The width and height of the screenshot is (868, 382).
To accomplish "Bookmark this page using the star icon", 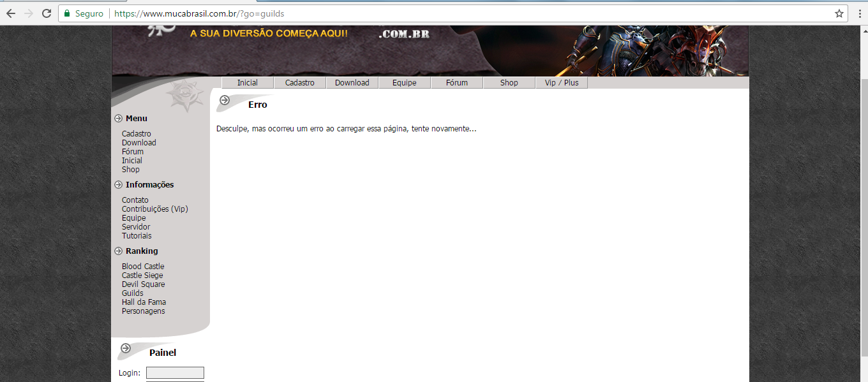I will pyautogui.click(x=839, y=13).
